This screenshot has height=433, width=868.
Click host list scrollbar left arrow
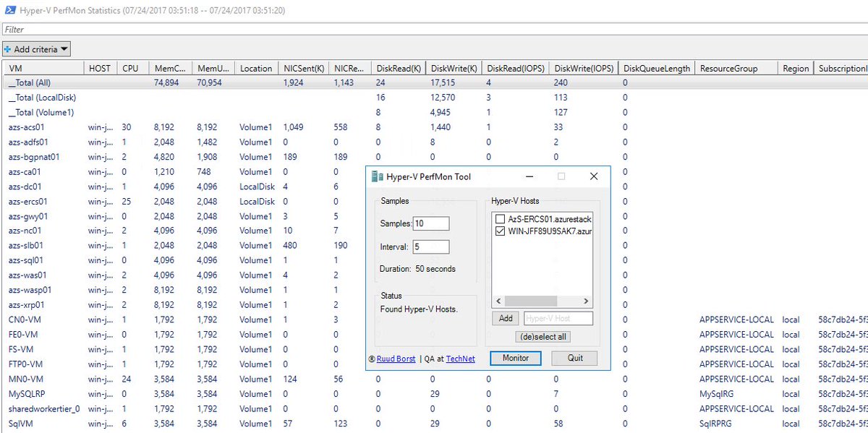point(498,301)
